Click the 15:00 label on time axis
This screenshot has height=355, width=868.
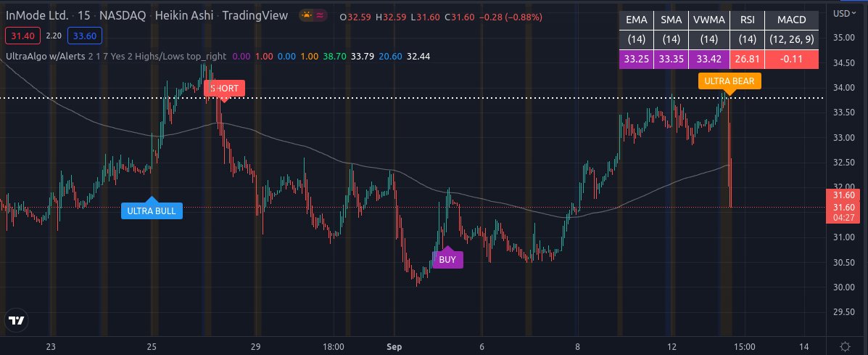point(744,347)
